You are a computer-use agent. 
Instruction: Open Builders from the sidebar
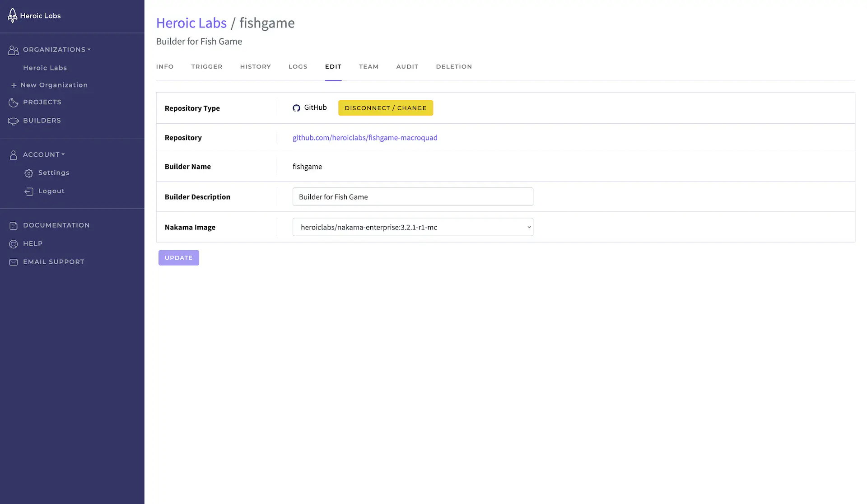42,121
